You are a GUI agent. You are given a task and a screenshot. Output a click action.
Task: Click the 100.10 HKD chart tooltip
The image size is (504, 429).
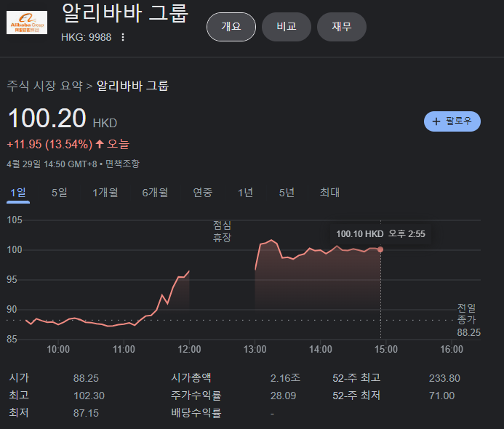(381, 234)
